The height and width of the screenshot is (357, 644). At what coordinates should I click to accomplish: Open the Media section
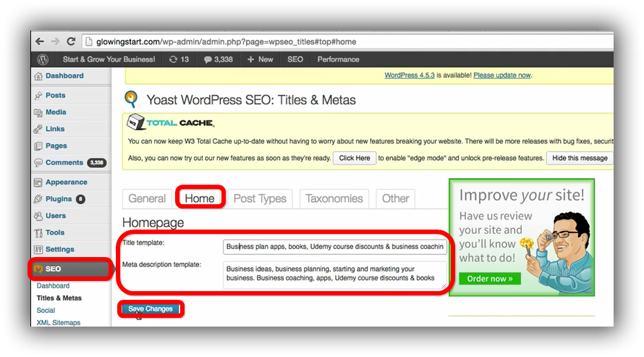(56, 112)
